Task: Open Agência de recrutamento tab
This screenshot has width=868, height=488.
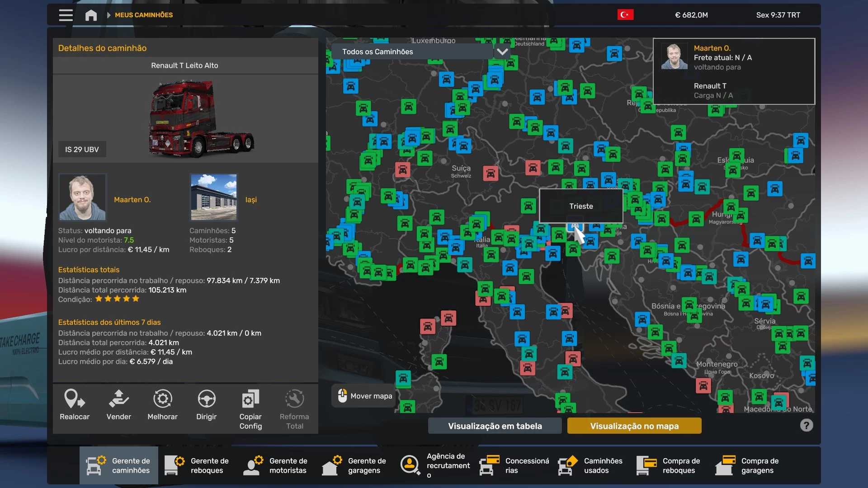Action: [435, 465]
